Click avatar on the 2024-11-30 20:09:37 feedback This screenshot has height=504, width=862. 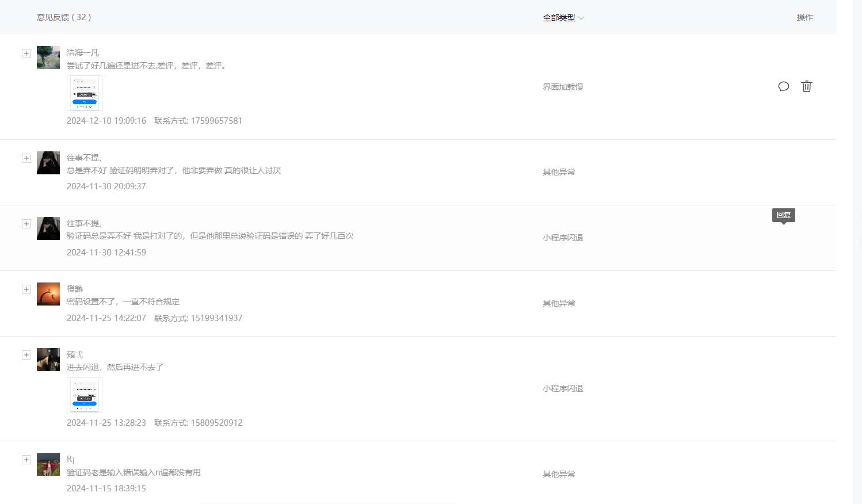(x=48, y=163)
